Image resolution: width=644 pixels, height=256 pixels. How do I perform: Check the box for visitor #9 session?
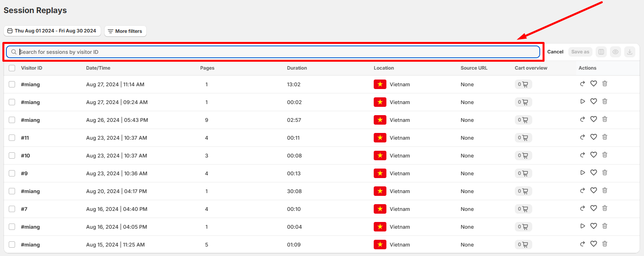[12, 173]
